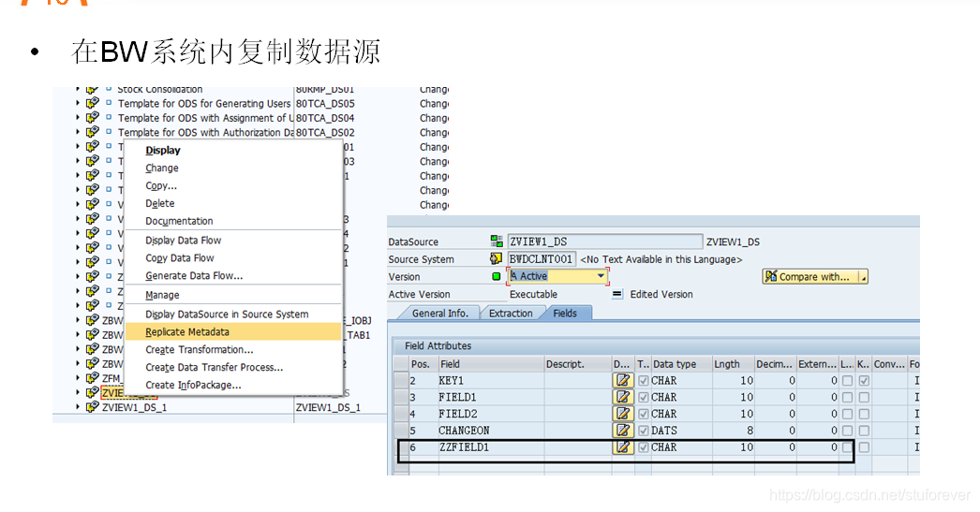Click the Lngth column header
Viewport: 980px width, 512px height.
pos(733,364)
